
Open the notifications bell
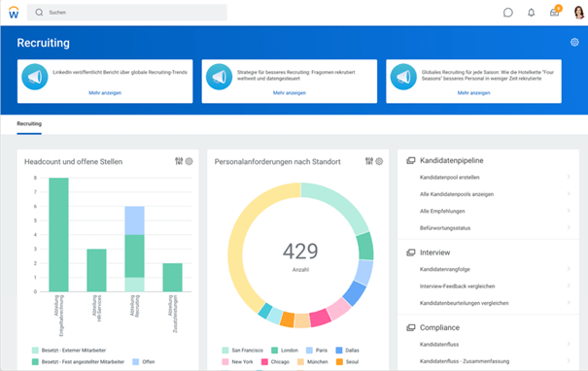tap(531, 13)
